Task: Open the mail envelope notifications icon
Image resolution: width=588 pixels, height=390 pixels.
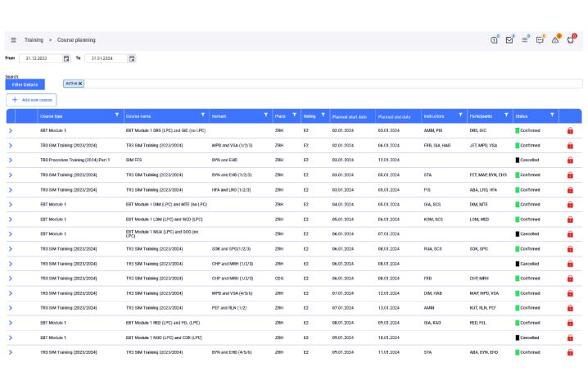Action: 509,39
